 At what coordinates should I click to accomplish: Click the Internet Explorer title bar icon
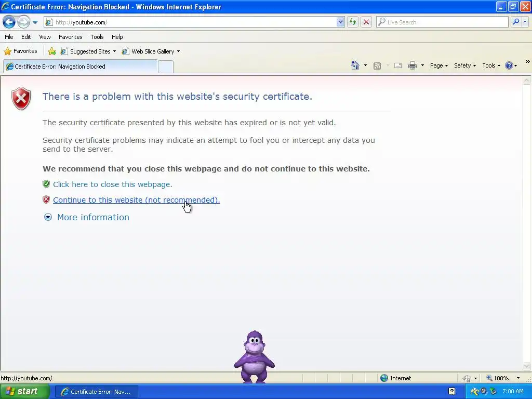(x=5, y=6)
